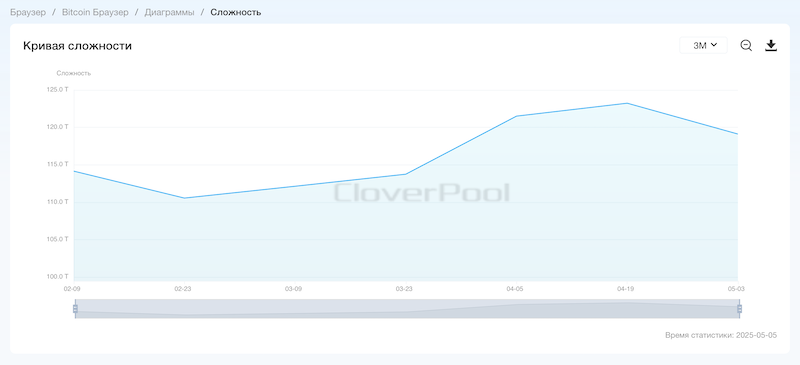
Task: Click the 120.0 T axis value
Action: (x=58, y=127)
